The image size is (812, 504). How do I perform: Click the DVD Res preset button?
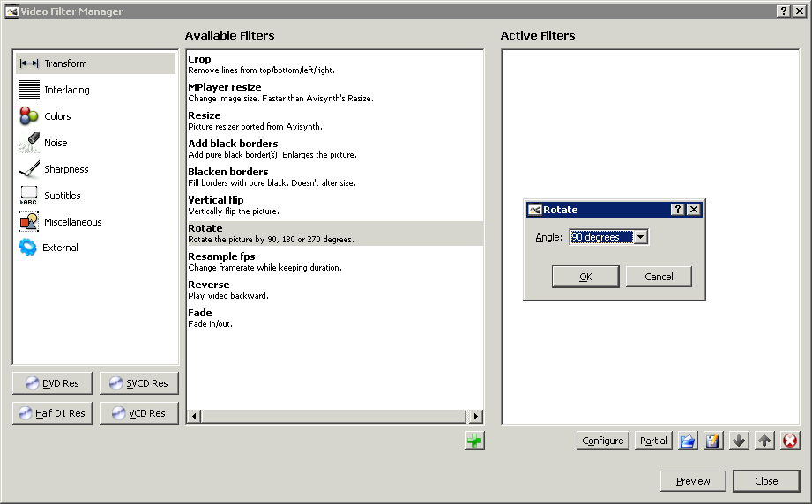pyautogui.click(x=52, y=383)
